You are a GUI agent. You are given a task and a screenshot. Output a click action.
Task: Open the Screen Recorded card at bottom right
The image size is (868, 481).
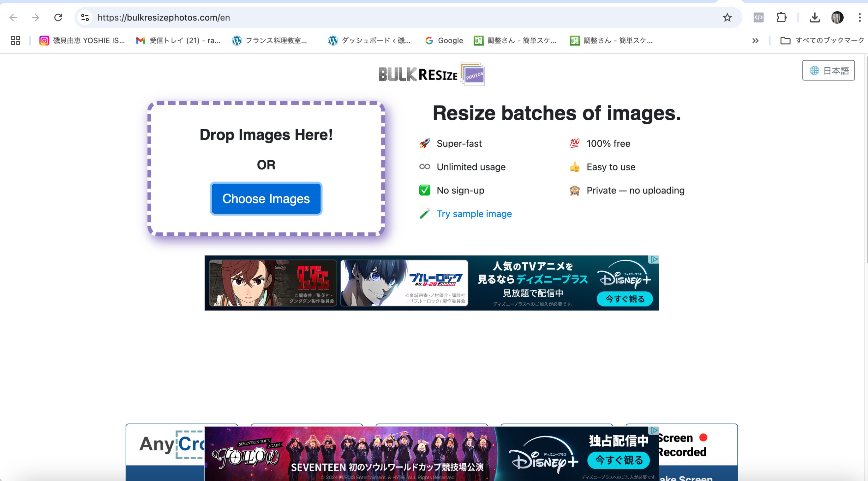[698, 452]
